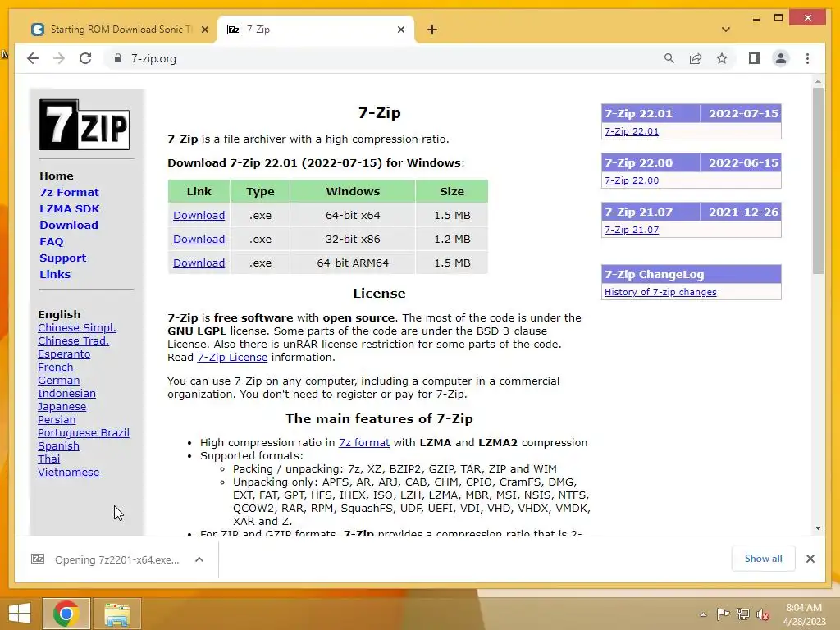840x630 pixels.
Task: Switch language to Esperanto
Action: (x=64, y=354)
